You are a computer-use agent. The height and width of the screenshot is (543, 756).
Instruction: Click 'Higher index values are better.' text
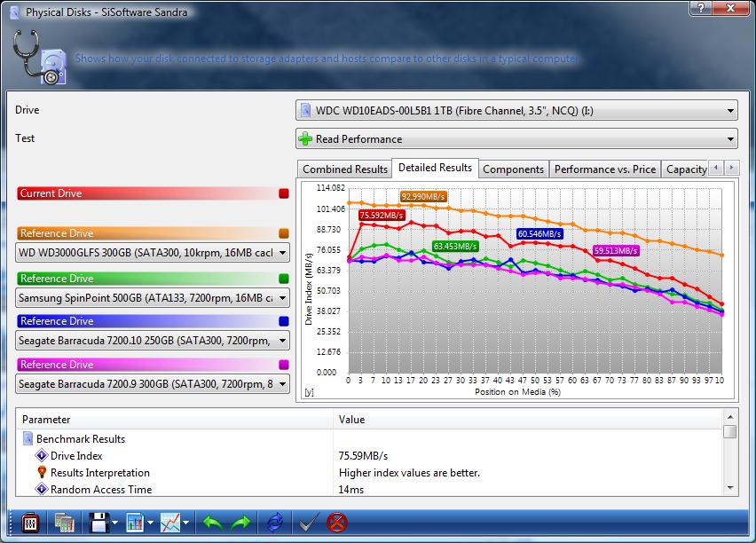point(409,473)
